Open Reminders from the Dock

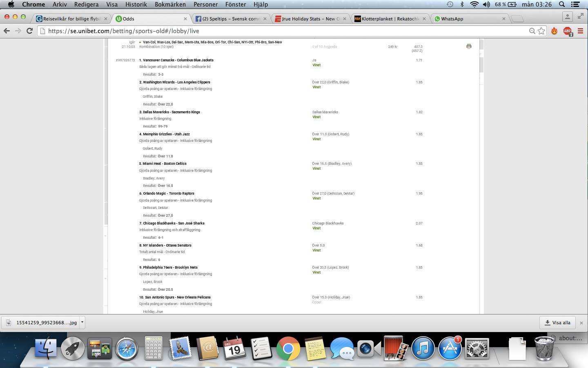coord(261,348)
